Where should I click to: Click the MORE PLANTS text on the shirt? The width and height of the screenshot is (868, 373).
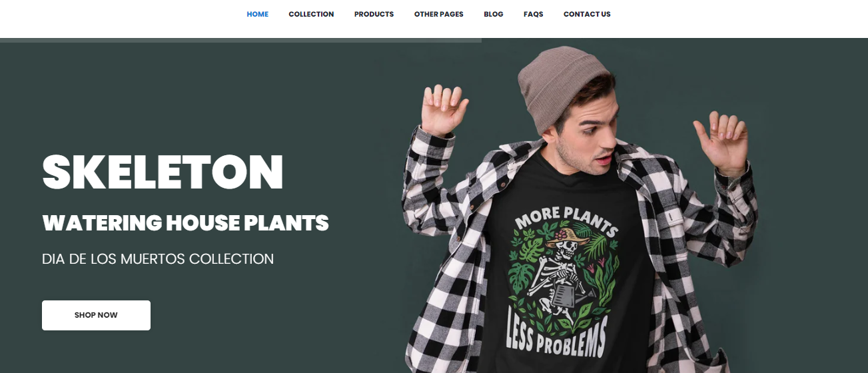566,220
